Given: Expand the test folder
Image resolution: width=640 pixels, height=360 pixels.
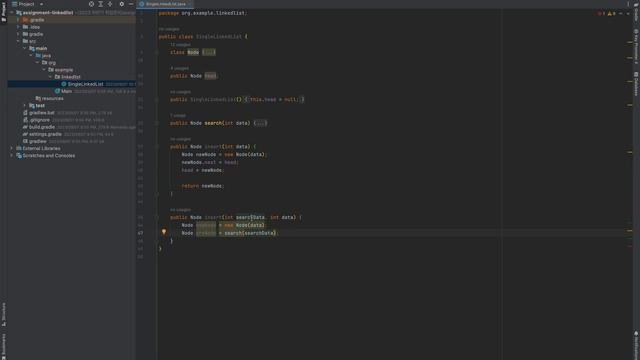Looking at the screenshot, I should coord(25,105).
